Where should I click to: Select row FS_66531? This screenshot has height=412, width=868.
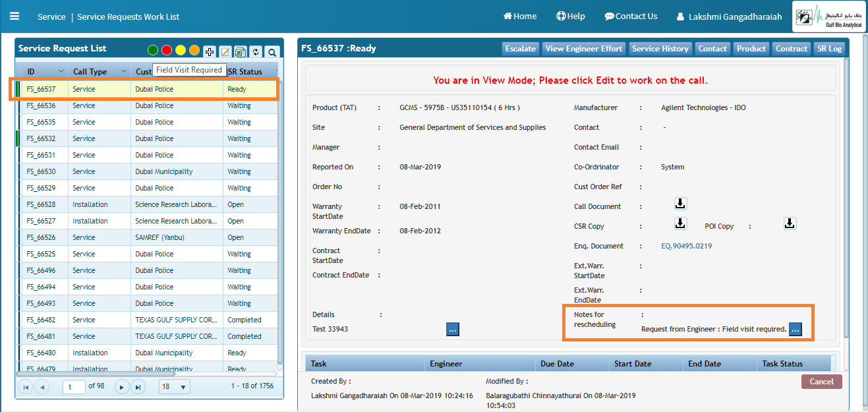(x=146, y=155)
